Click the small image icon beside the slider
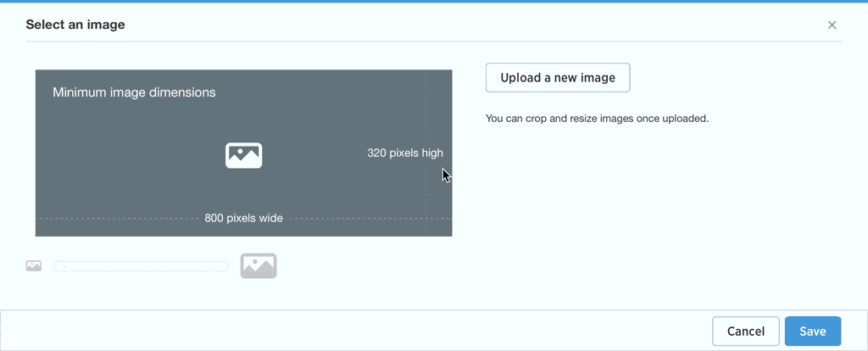Screen dimensions: 868x351 coord(34,265)
